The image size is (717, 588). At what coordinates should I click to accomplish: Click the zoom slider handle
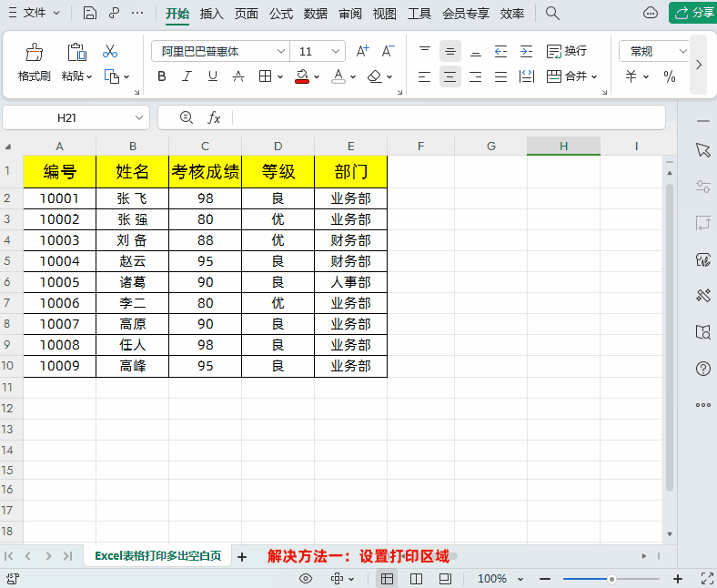click(x=611, y=579)
